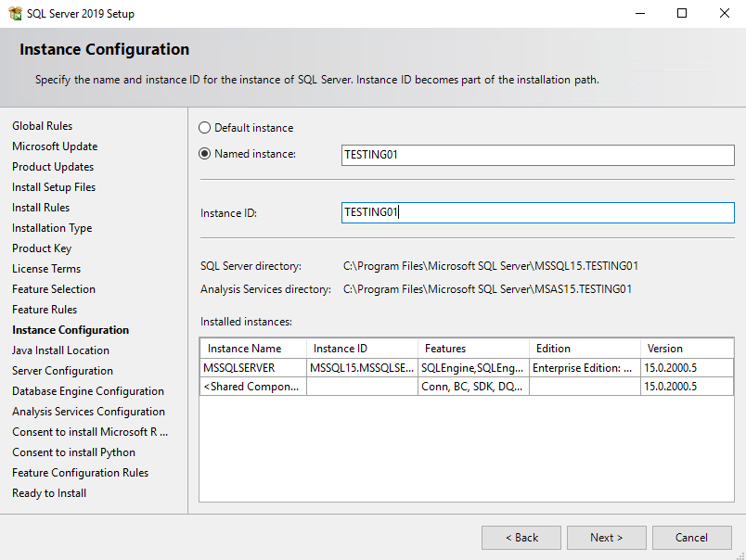Select License Terms step in sidebar

[46, 269]
